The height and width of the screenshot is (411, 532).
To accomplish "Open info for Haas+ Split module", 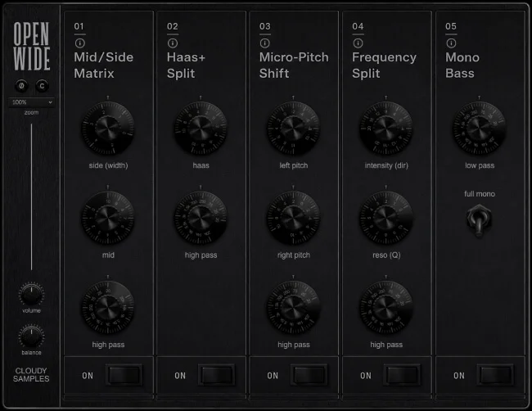I will pyautogui.click(x=173, y=43).
